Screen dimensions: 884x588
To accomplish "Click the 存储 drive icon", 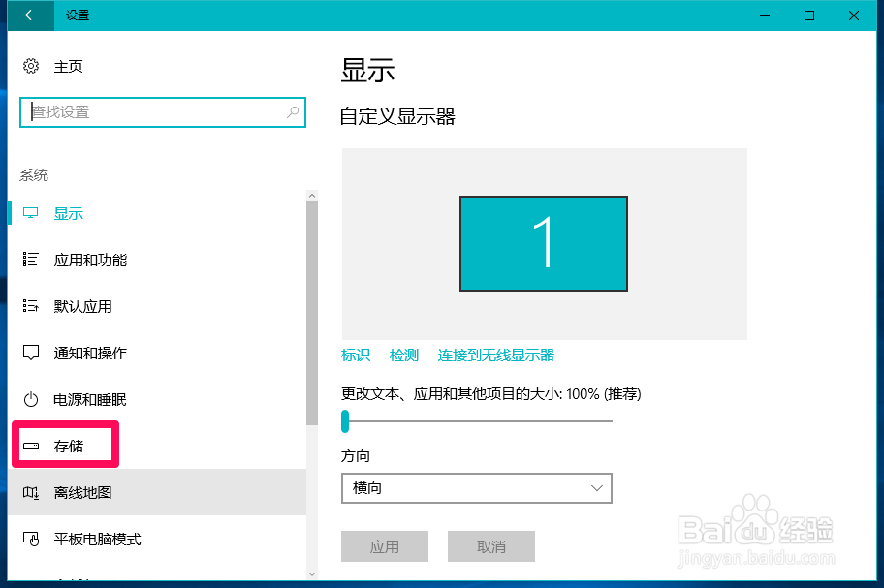I will 30,446.
